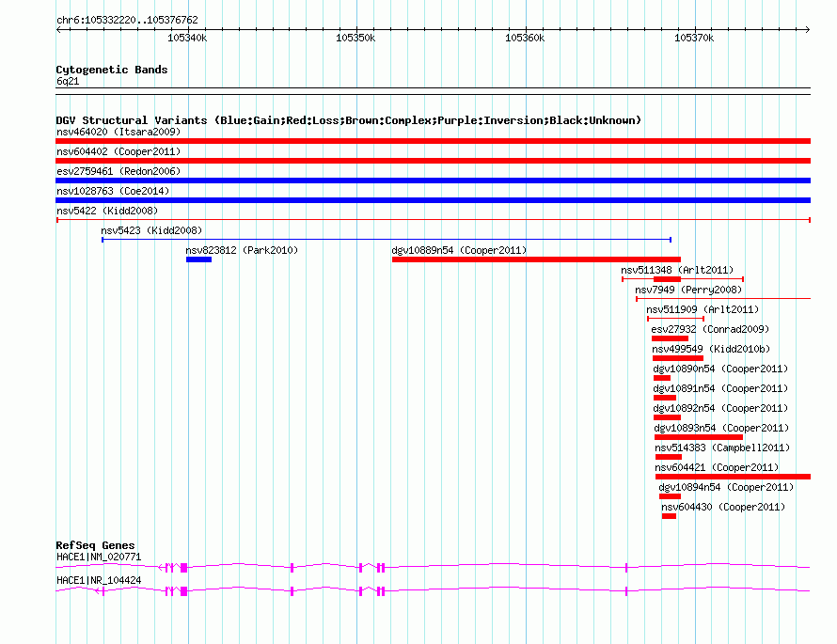
Task: Select the nsv604430 (Cooper2011) label
Action: [x=723, y=507]
